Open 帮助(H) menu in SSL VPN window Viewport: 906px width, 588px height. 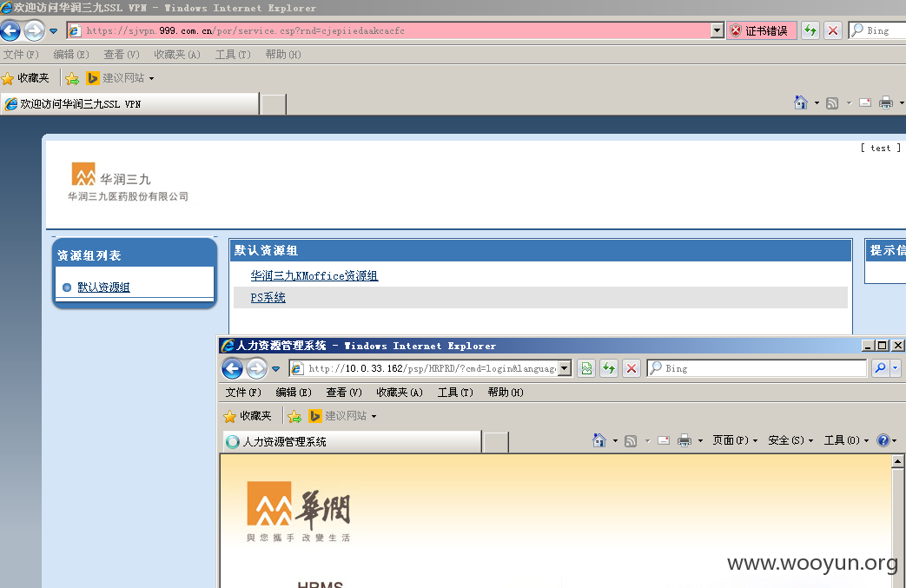[x=283, y=55]
